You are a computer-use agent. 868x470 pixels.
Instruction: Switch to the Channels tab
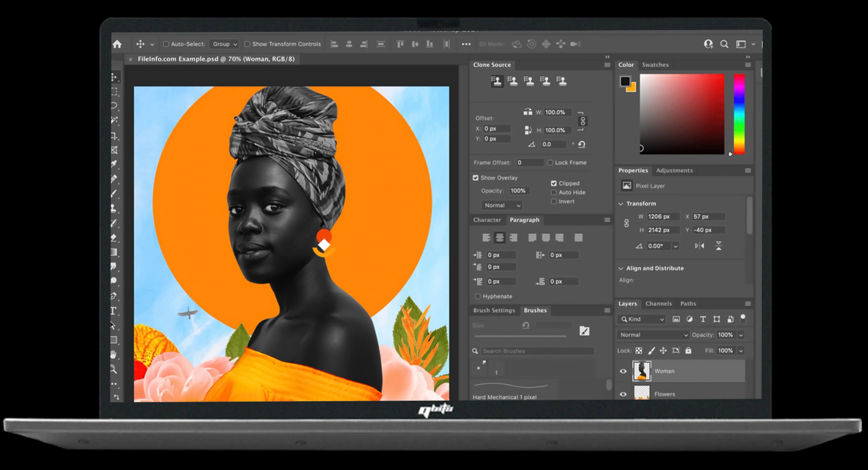tap(658, 303)
